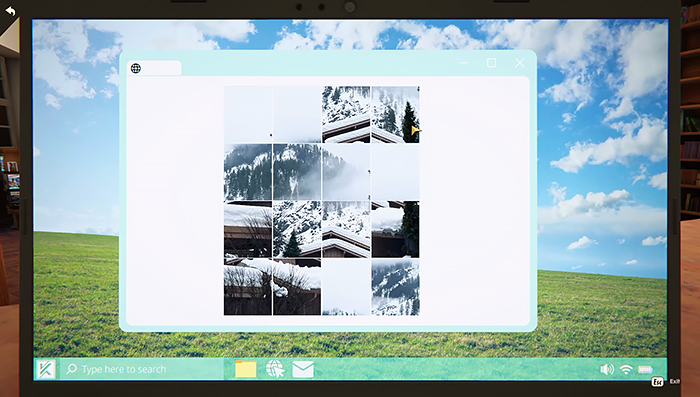This screenshot has width=700, height=397.
Task: Select the foggy mountain tile in second row
Action: click(346, 172)
